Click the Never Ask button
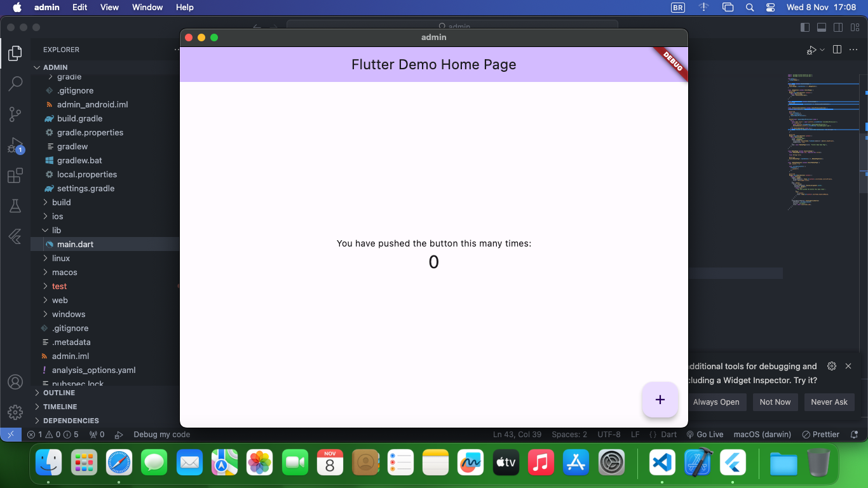868x488 pixels. [x=829, y=402]
